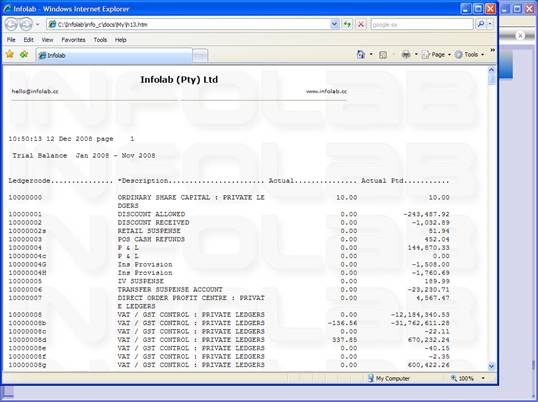Open the Page command menu
Image resolution: width=538 pixels, height=402 pixels.
pos(436,55)
